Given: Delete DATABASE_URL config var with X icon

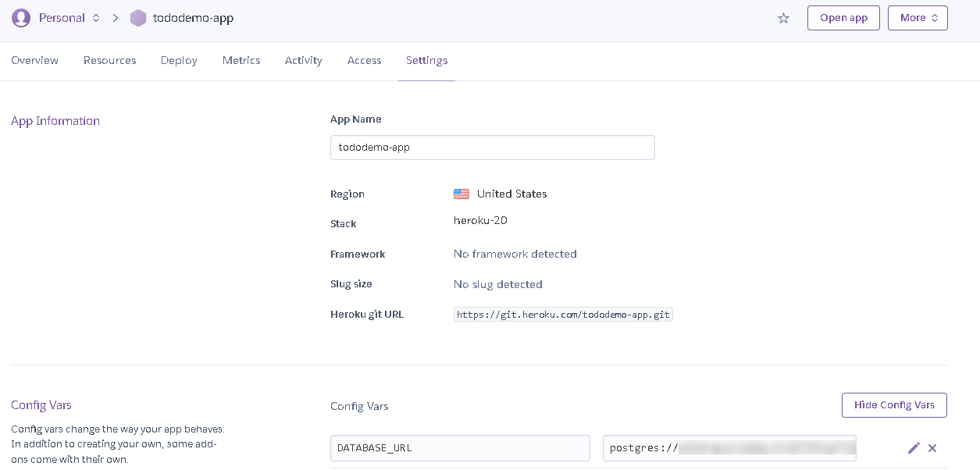Looking at the screenshot, I should pyautogui.click(x=932, y=448).
